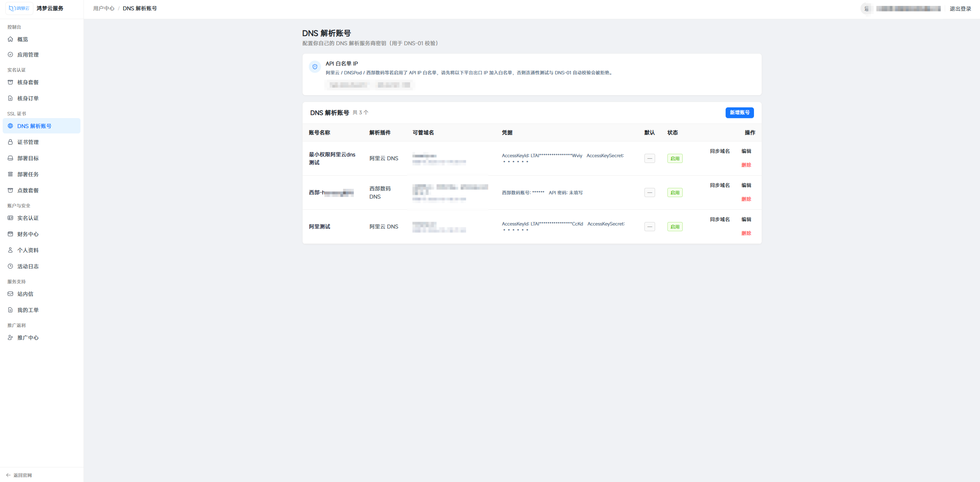Click the 推广中心 user-plus icon

pyautogui.click(x=10, y=337)
